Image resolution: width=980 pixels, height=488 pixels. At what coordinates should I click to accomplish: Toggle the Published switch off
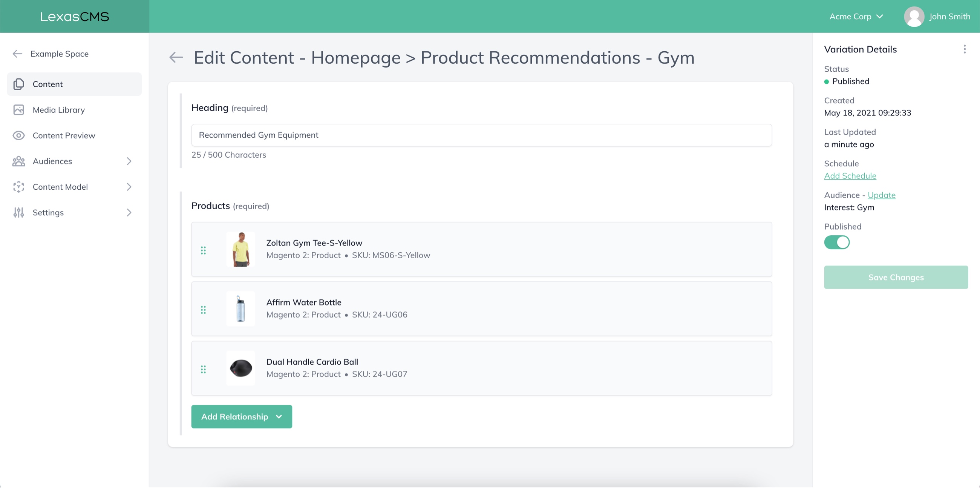(x=836, y=242)
